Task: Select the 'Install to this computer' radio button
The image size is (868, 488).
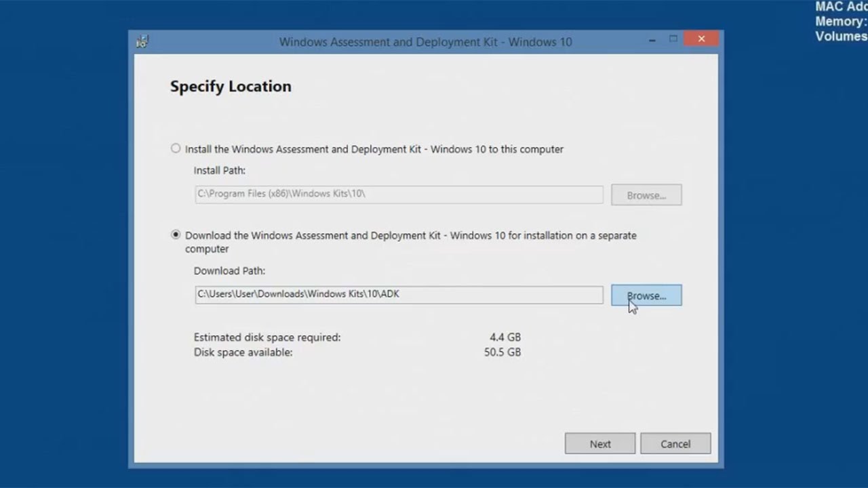Action: [x=176, y=148]
